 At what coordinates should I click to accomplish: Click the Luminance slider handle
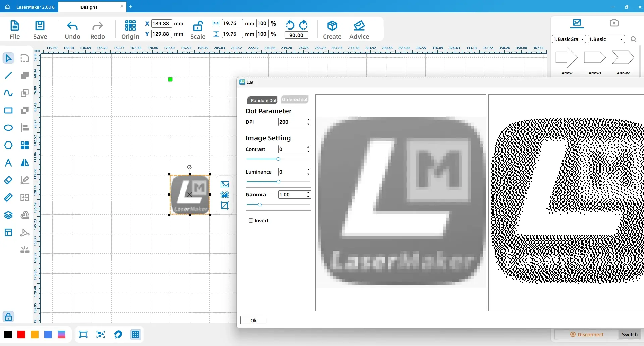click(278, 182)
